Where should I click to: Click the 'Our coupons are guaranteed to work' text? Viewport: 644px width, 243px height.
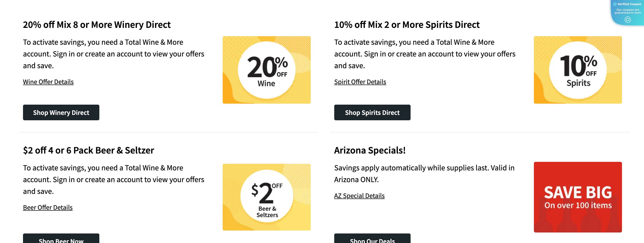click(628, 11)
